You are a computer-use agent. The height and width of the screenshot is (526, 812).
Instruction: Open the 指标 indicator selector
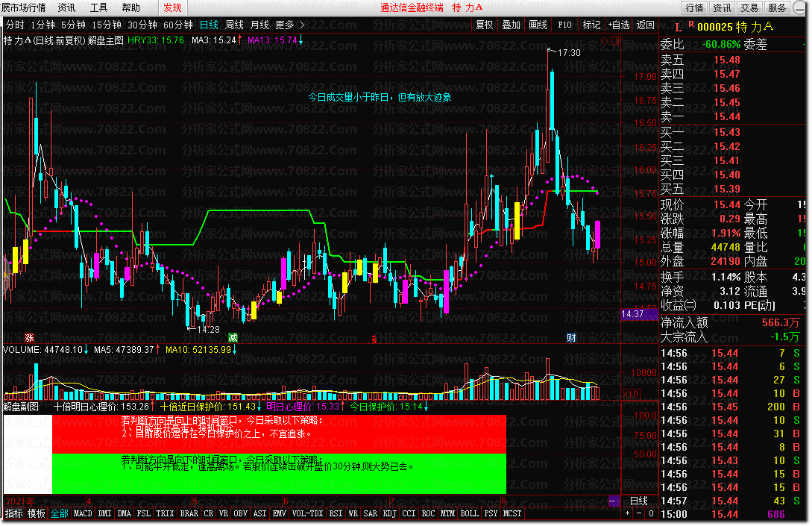pyautogui.click(x=14, y=513)
